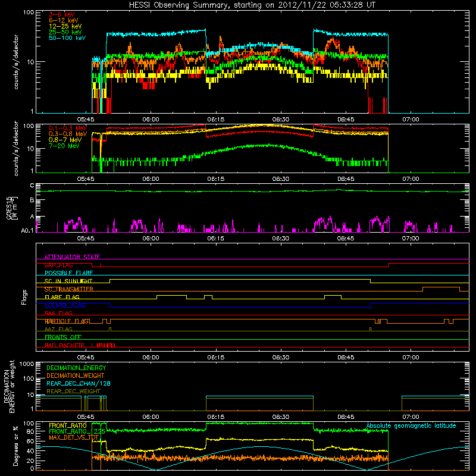
Task: Click the C level tick in GOES15 panel
Action: pyautogui.click(x=32, y=186)
